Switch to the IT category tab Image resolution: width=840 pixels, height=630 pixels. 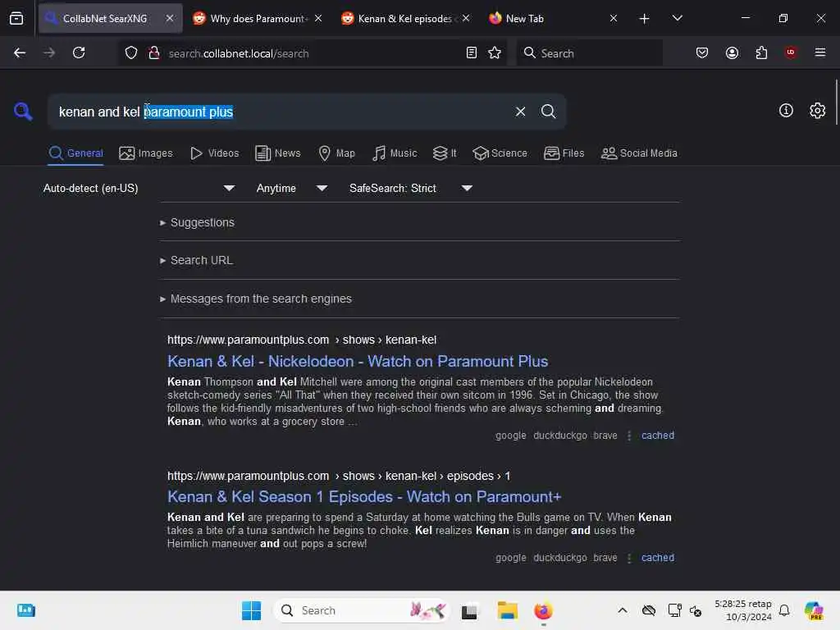pyautogui.click(x=445, y=153)
